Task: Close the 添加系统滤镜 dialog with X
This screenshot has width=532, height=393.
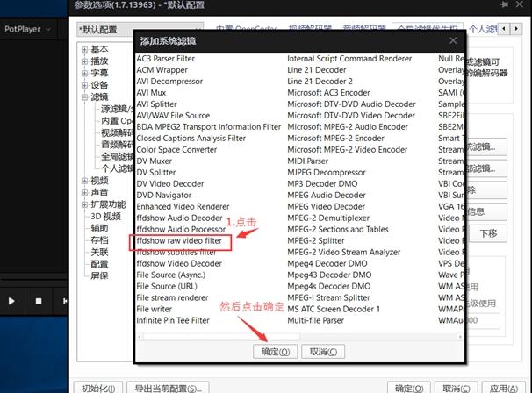Action: point(454,40)
